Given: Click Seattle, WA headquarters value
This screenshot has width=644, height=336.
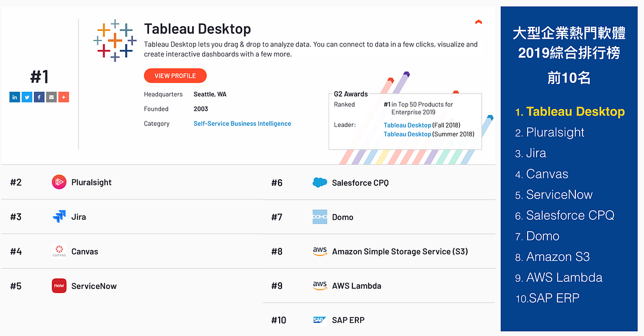Looking at the screenshot, I should click(210, 94).
